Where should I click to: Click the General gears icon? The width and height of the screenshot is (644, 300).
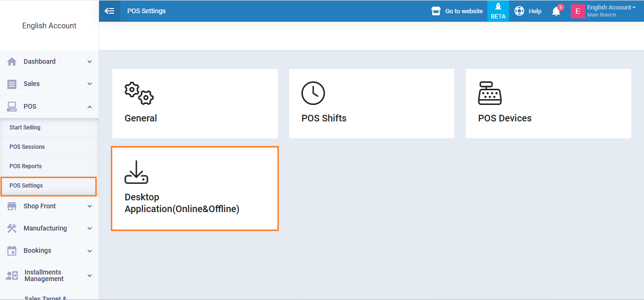pos(139,94)
